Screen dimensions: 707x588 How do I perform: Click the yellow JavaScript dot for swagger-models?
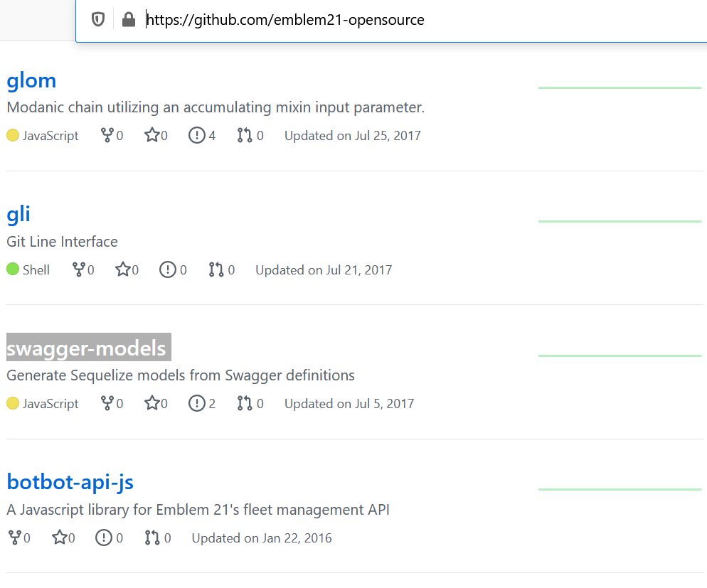[x=13, y=403]
